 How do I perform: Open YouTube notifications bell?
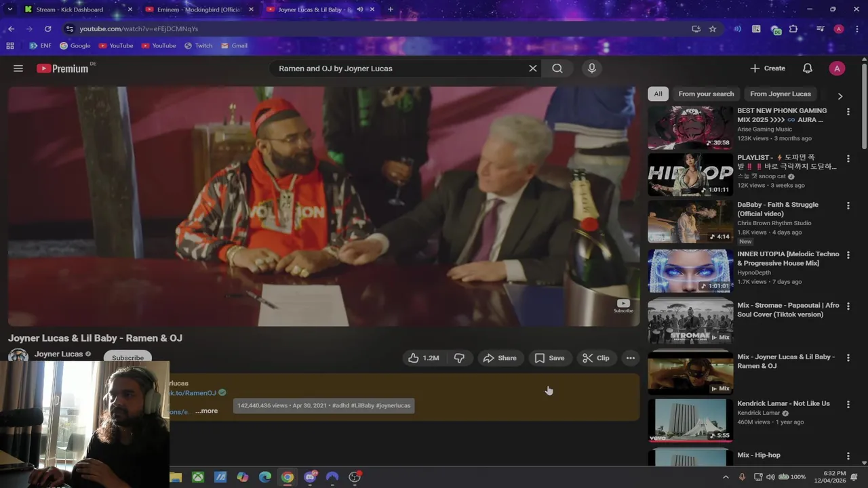tap(808, 68)
